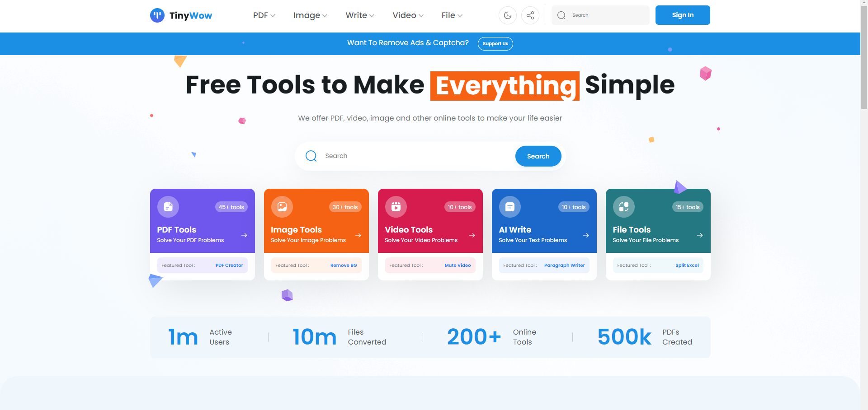
Task: Click the Support Us button
Action: coord(495,43)
